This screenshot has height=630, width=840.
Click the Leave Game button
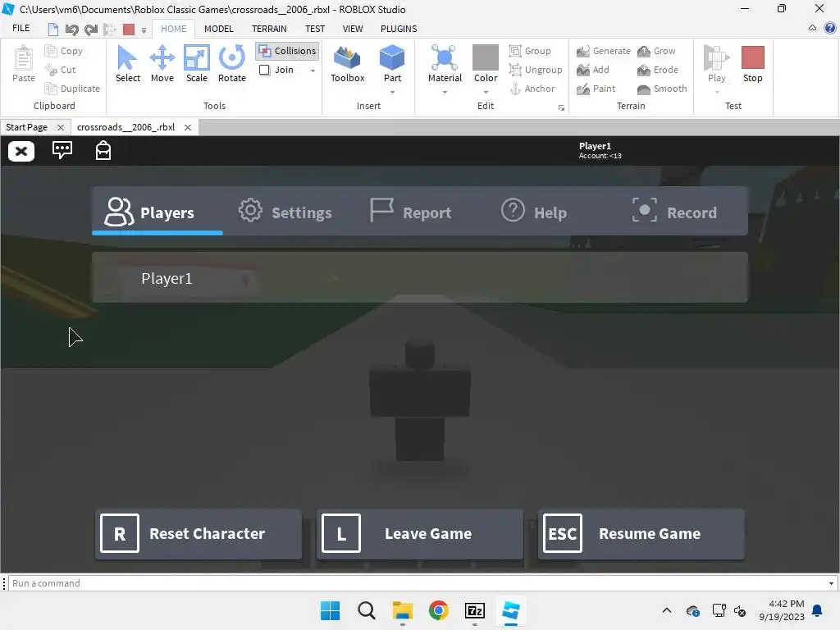pos(419,533)
